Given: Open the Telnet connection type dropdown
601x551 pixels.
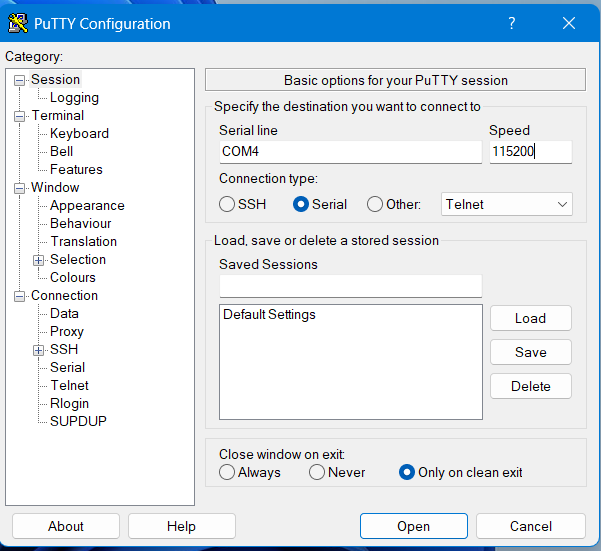Looking at the screenshot, I should point(506,204).
